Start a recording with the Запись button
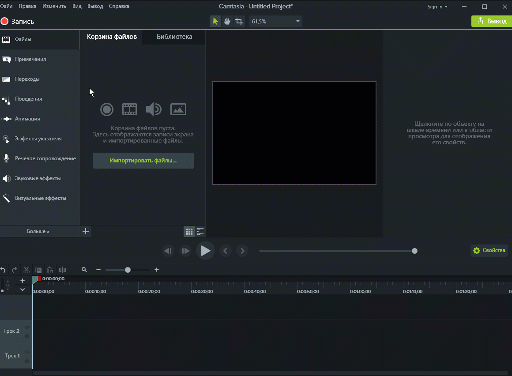The width and height of the screenshot is (512, 376). point(18,21)
